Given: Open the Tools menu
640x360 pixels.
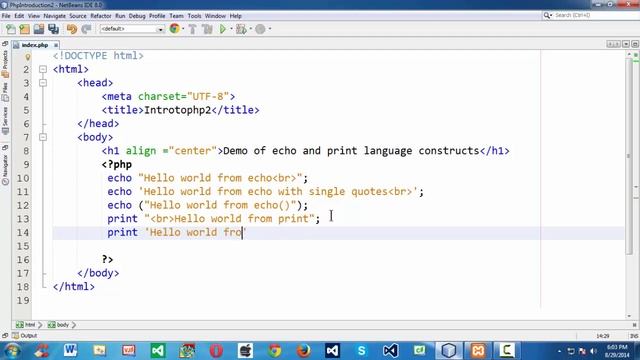Looking at the screenshot, I should click(x=194, y=16).
